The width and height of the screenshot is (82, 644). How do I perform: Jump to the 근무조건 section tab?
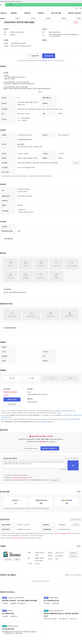18,18
